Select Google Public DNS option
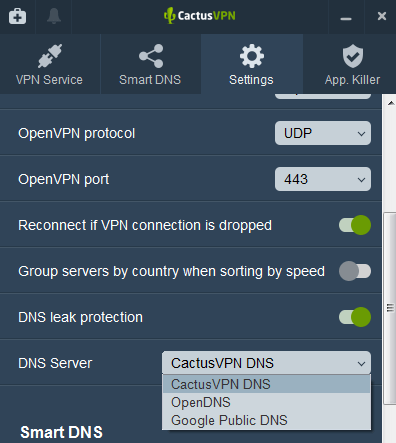 266,420
